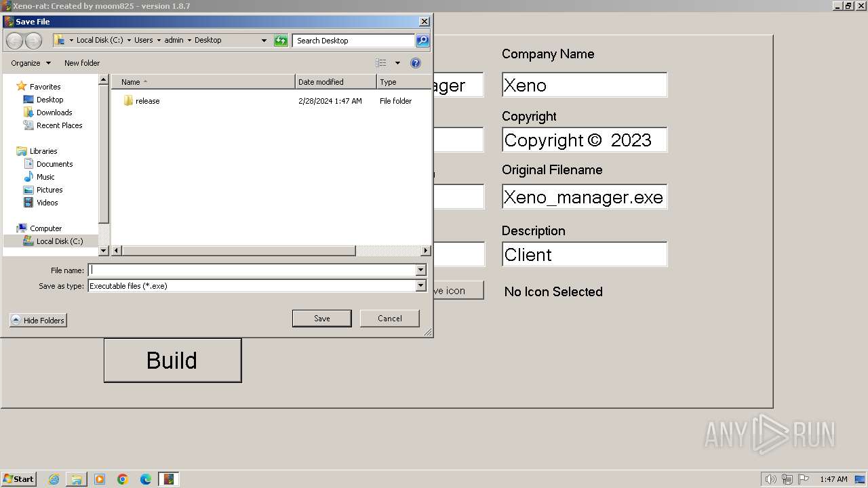Close the Save File dialog
The image size is (868, 488).
pyautogui.click(x=425, y=22)
